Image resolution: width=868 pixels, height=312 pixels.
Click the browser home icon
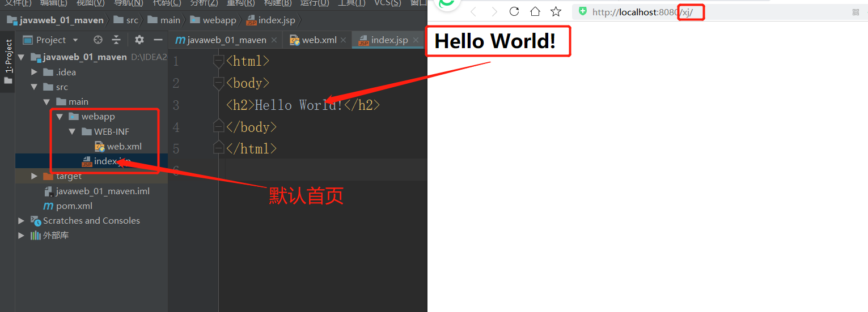535,11
